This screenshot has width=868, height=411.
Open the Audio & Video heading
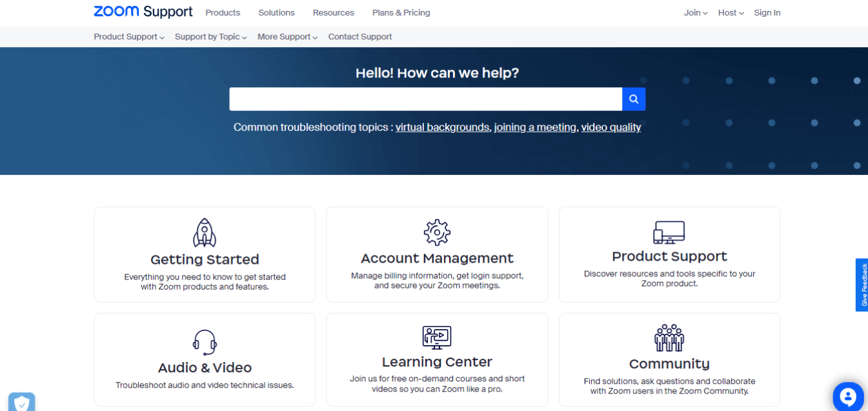[205, 368]
